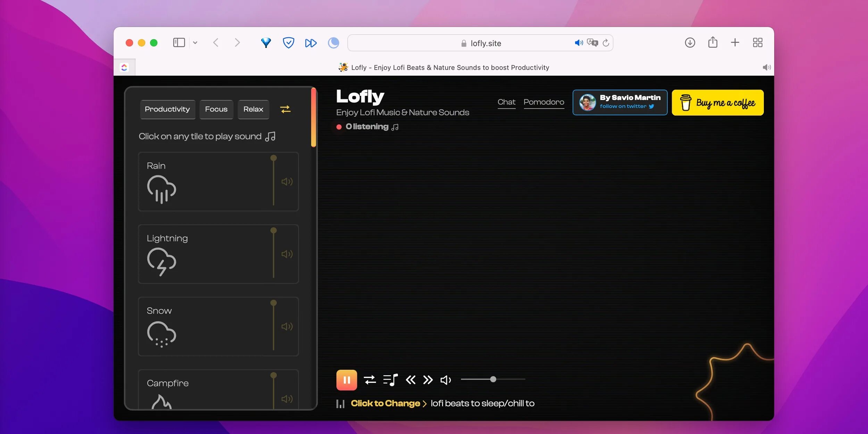868x434 pixels.
Task: Mute the main music volume
Action: click(445, 380)
